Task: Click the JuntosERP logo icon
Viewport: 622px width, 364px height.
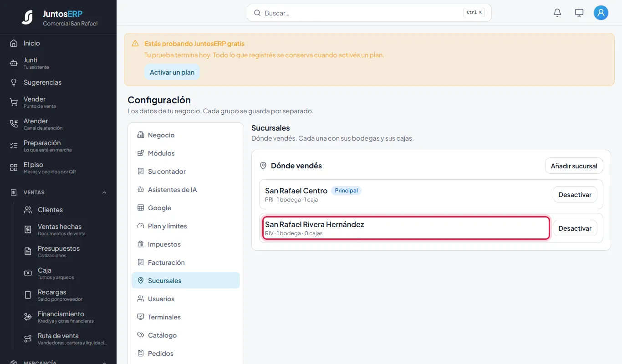Action: [x=27, y=17]
